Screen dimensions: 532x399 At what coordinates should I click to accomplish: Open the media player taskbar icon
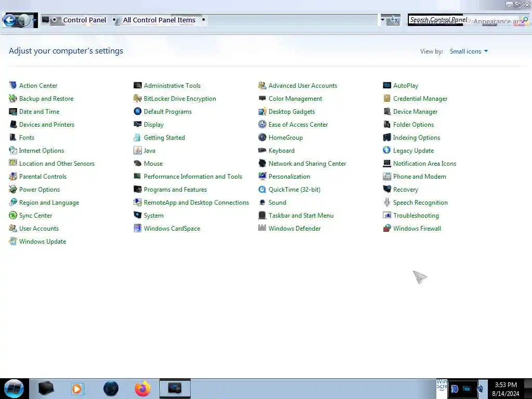(77, 389)
